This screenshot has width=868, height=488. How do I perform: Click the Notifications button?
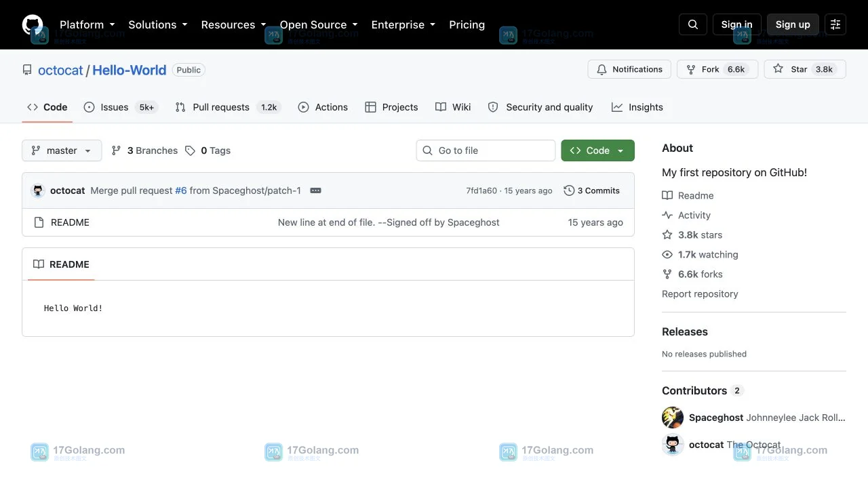click(629, 69)
